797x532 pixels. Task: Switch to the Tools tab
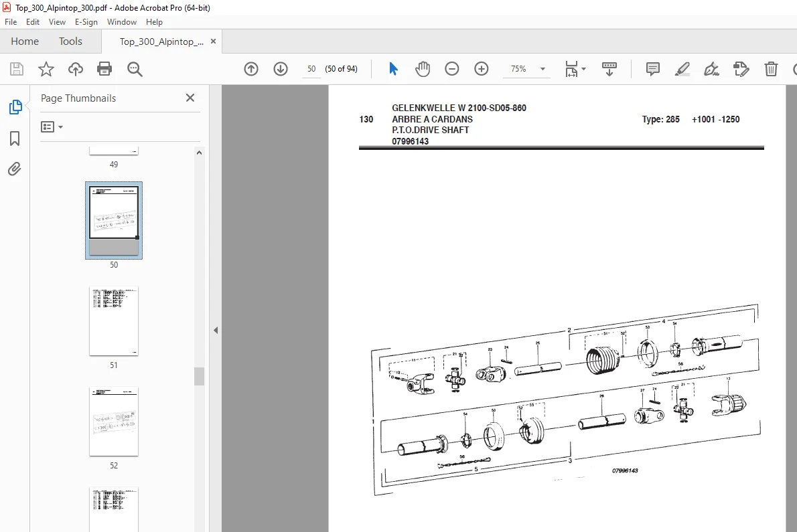pyautogui.click(x=70, y=41)
